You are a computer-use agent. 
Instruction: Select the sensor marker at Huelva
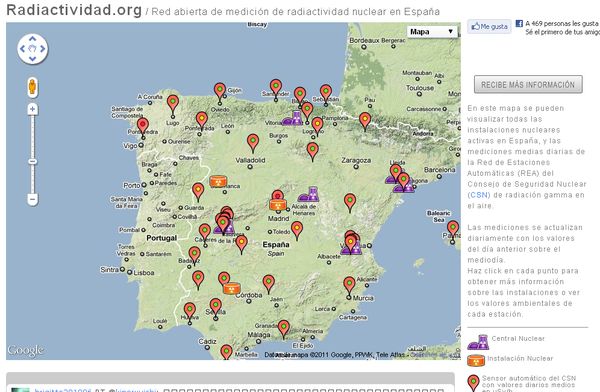tap(190, 312)
